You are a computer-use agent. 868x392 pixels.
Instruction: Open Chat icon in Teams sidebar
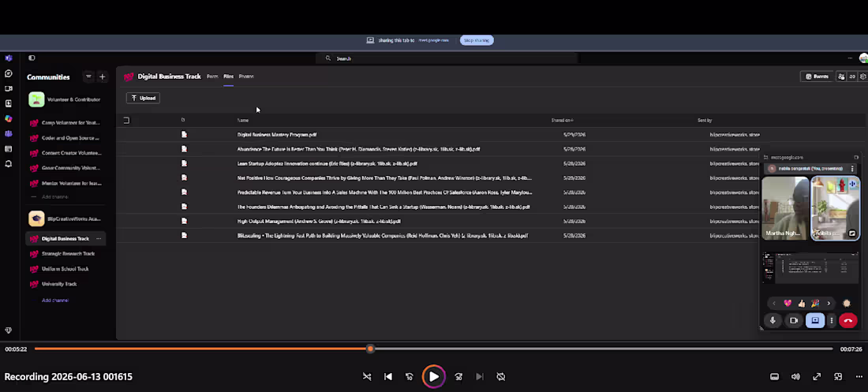pos(9,73)
